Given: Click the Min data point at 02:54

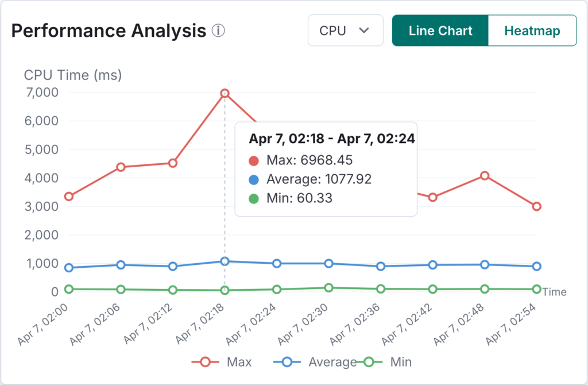Looking at the screenshot, I should pyautogui.click(x=537, y=289).
